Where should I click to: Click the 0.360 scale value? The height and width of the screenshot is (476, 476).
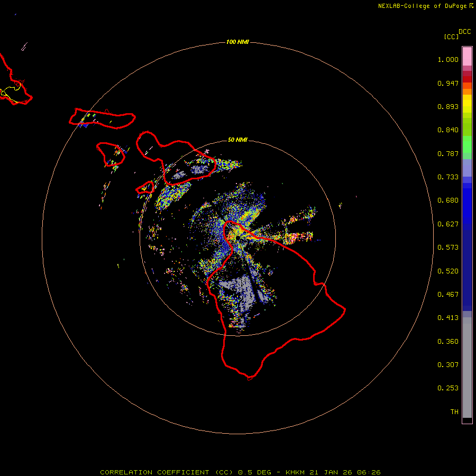pos(448,342)
